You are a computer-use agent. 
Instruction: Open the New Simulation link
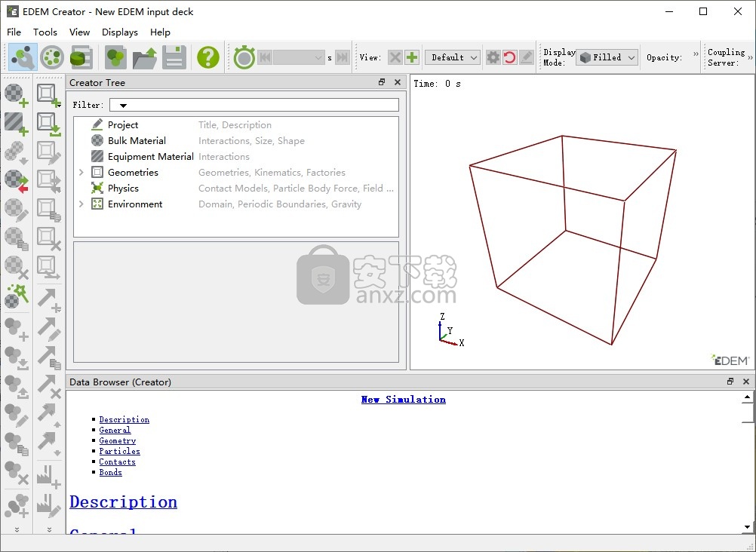[x=404, y=399]
